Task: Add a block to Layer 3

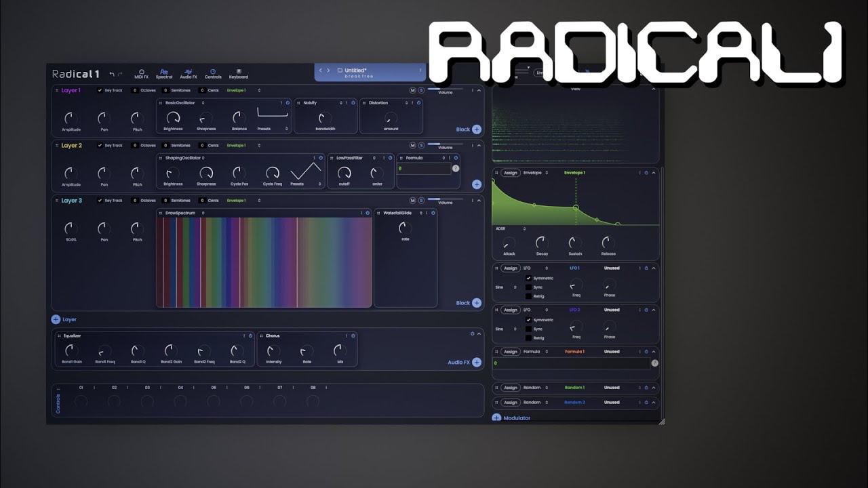Action: coord(477,303)
